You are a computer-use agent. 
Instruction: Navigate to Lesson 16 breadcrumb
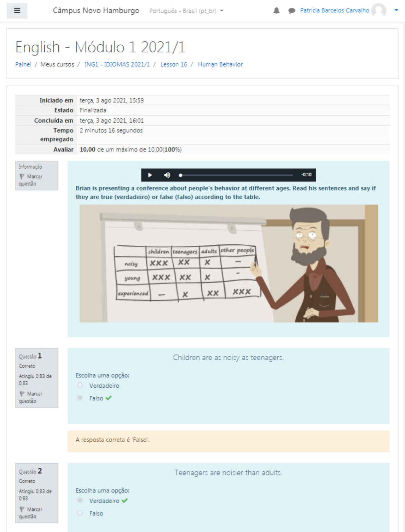[x=173, y=64]
